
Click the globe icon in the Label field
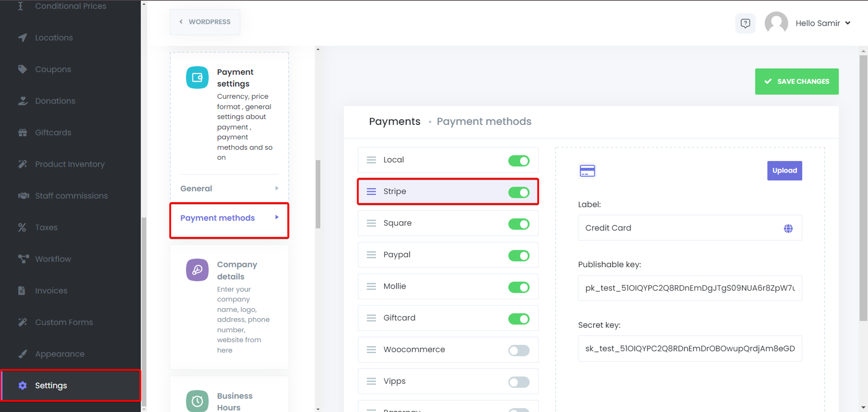pyautogui.click(x=789, y=228)
